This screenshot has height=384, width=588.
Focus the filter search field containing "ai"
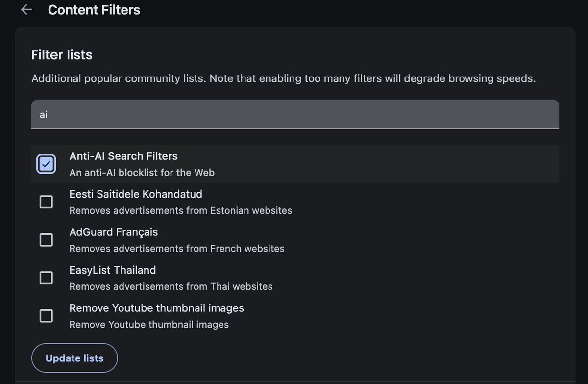coord(295,115)
